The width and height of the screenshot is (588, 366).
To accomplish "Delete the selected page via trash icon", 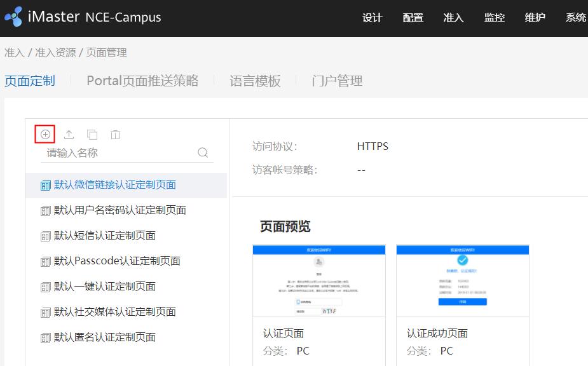I will [114, 134].
